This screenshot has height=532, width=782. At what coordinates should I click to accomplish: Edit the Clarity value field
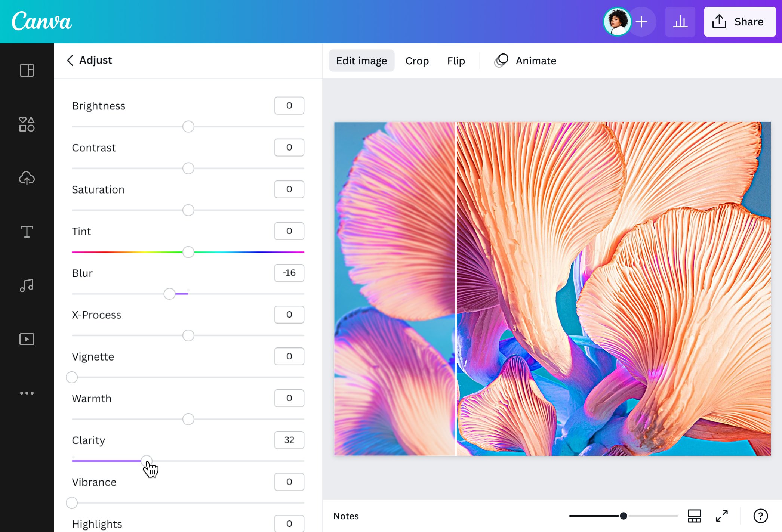click(x=289, y=440)
